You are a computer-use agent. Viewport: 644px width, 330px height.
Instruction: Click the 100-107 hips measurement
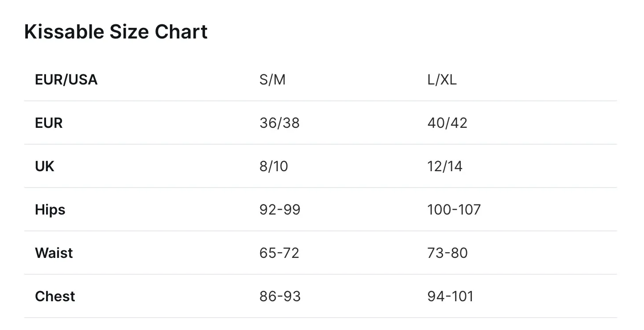454,210
